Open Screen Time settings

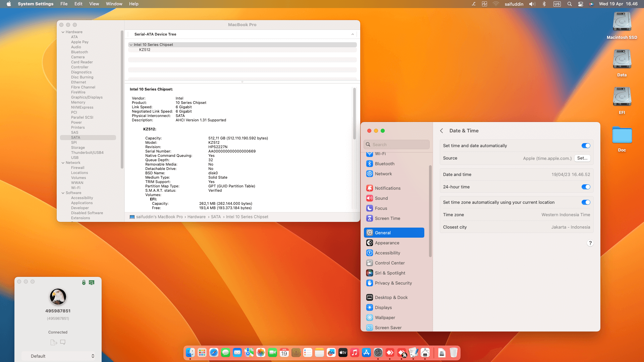pyautogui.click(x=387, y=218)
